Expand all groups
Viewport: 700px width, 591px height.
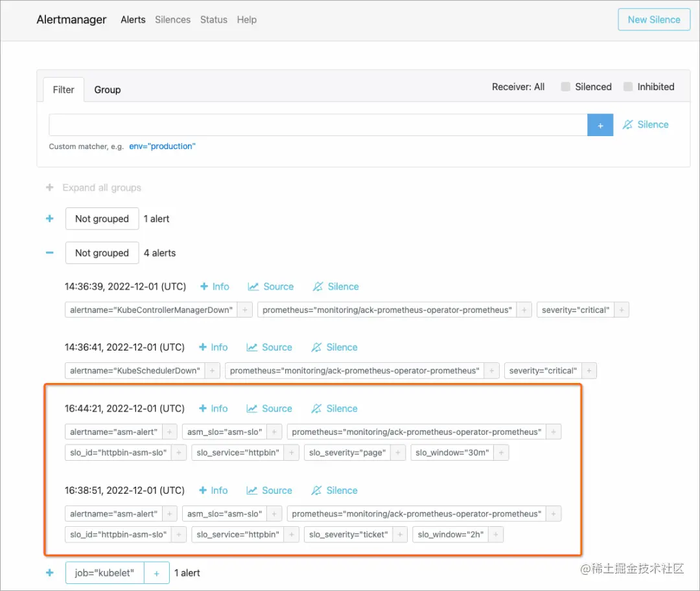(93, 187)
